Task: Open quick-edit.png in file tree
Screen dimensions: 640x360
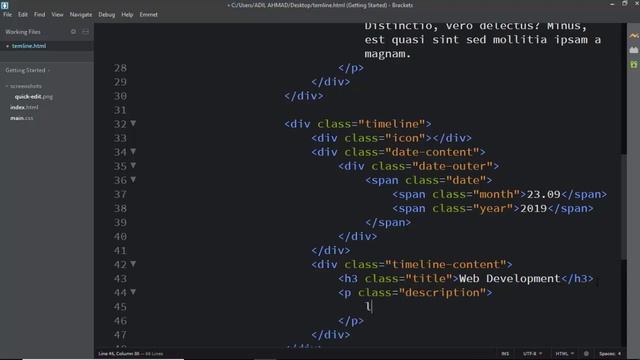Action: coord(34,97)
